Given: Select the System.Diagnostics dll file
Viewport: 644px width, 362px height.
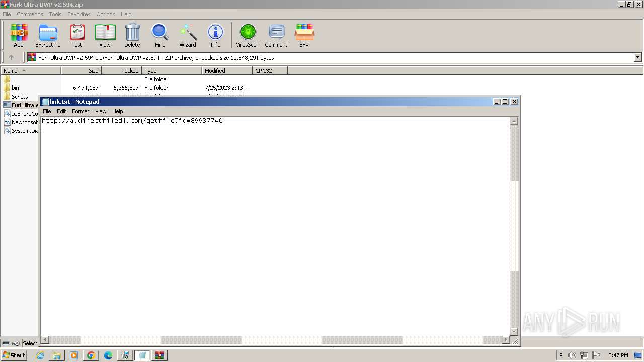Looking at the screenshot, I should [21, 131].
